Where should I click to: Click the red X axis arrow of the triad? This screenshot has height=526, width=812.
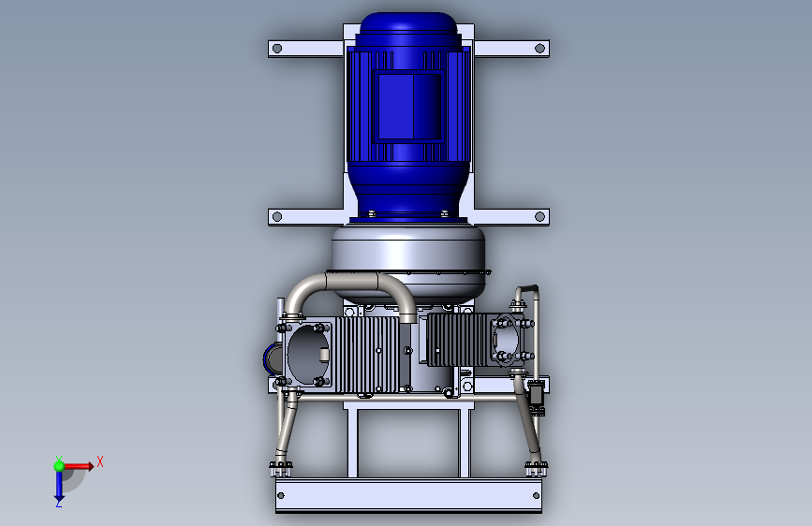click(x=79, y=466)
